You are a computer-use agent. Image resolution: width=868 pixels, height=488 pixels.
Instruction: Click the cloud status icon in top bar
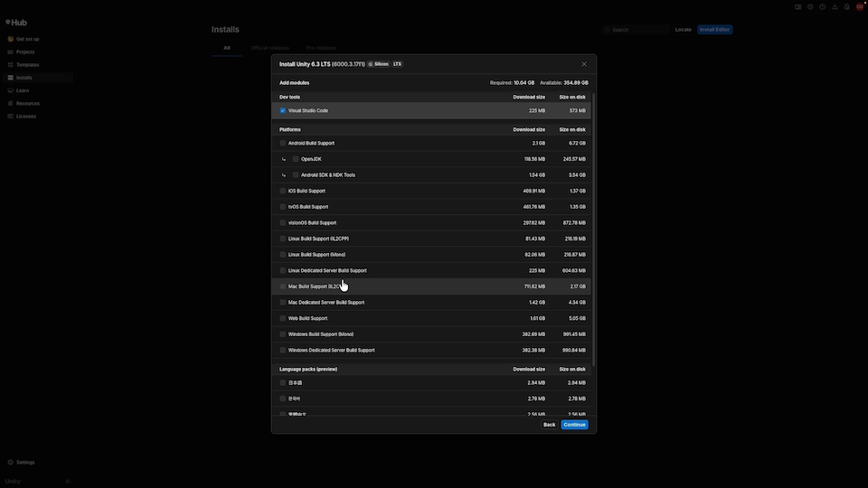pyautogui.click(x=810, y=7)
